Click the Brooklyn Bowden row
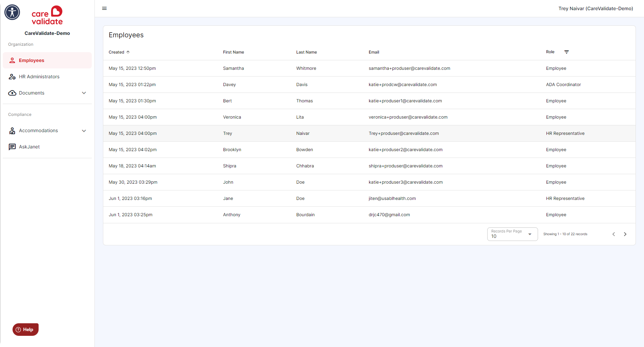The height and width of the screenshot is (347, 644). (369, 150)
